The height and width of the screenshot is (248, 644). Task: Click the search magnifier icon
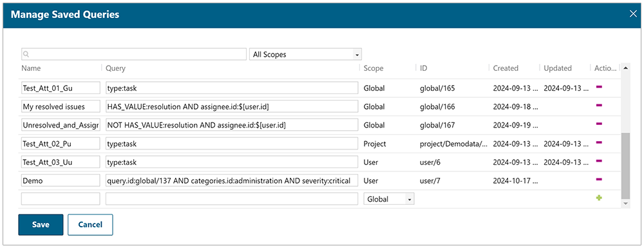(x=26, y=54)
